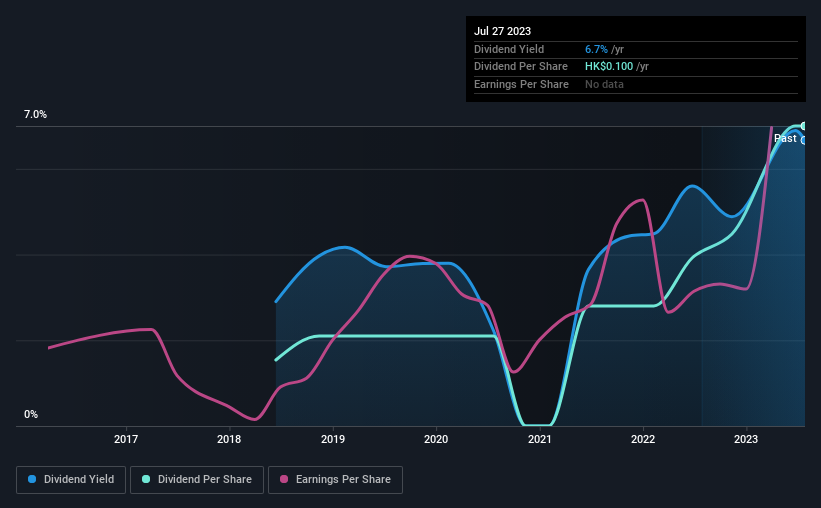Click the Dividend Yield endpoint marker
The height and width of the screenshot is (508, 821).
[803, 140]
